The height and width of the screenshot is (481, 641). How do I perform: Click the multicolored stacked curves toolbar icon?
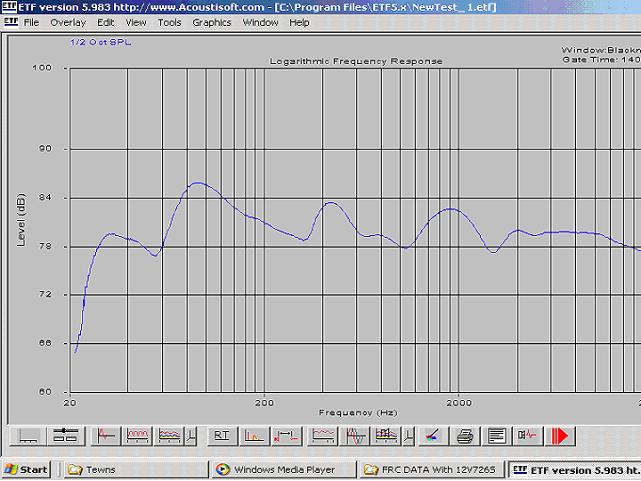pos(170,435)
